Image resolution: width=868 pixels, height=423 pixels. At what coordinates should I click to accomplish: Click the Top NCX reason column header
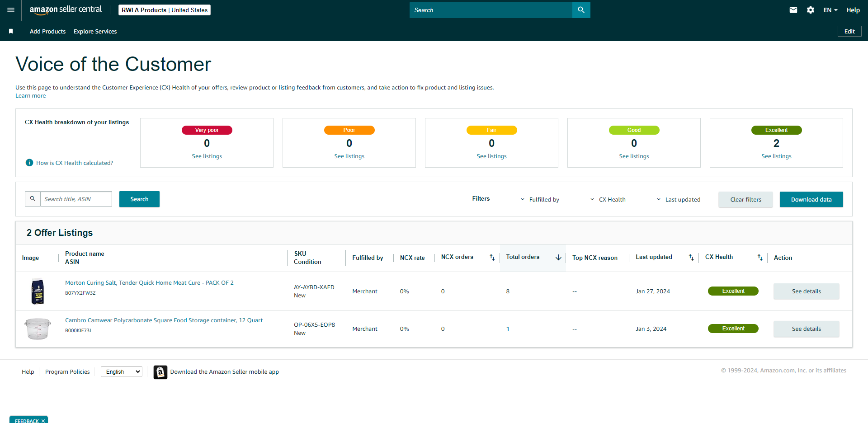595,258
